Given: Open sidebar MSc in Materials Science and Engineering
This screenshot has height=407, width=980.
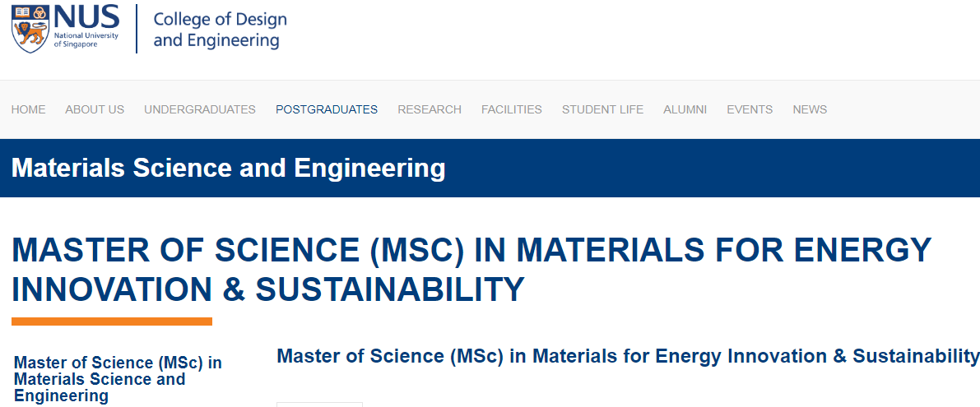Looking at the screenshot, I should (118, 379).
